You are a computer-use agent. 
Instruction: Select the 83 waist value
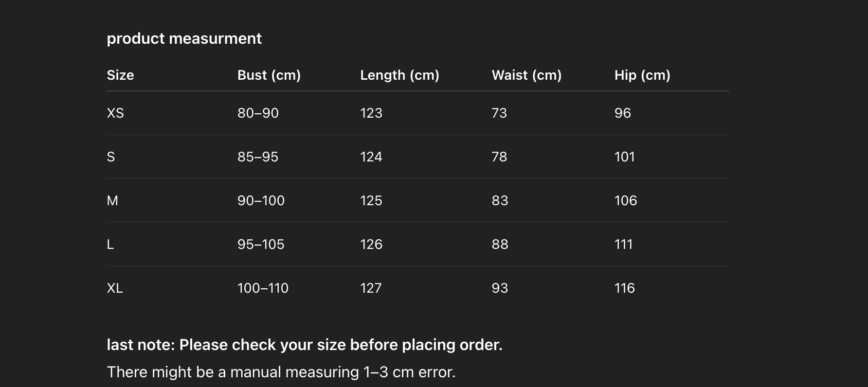(x=500, y=200)
